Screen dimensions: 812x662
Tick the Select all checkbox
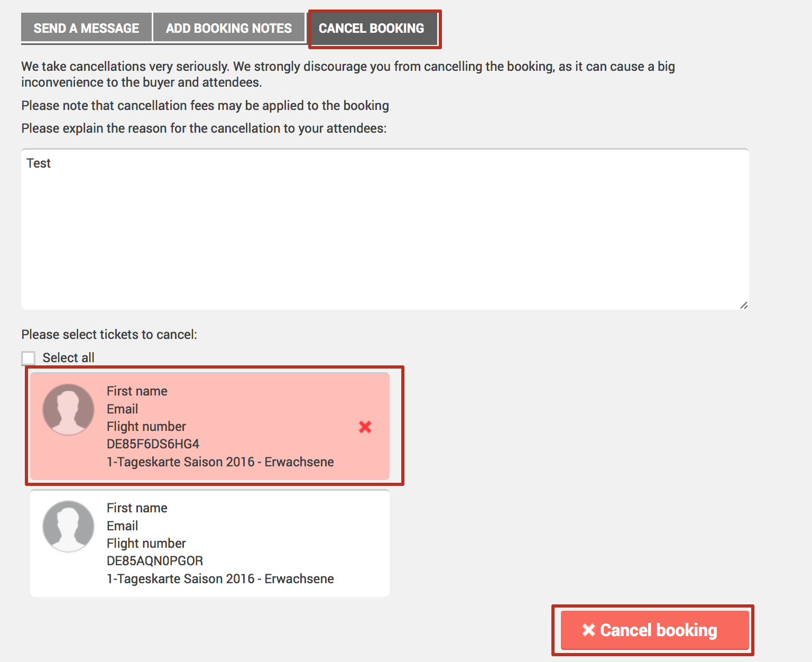pyautogui.click(x=29, y=358)
